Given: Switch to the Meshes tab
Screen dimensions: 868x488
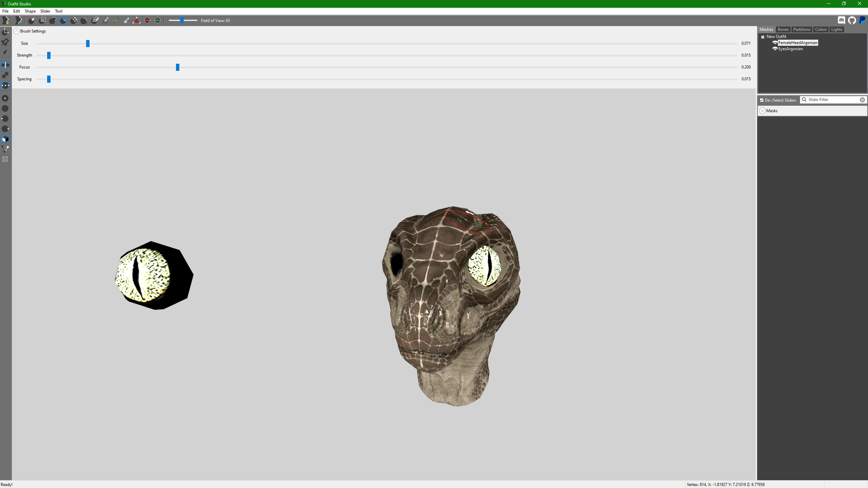Looking at the screenshot, I should point(766,29).
